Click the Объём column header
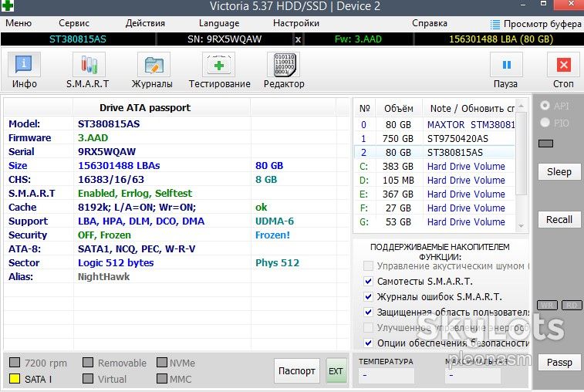Screen dimensions: 584x392 pyautogui.click(x=399, y=109)
